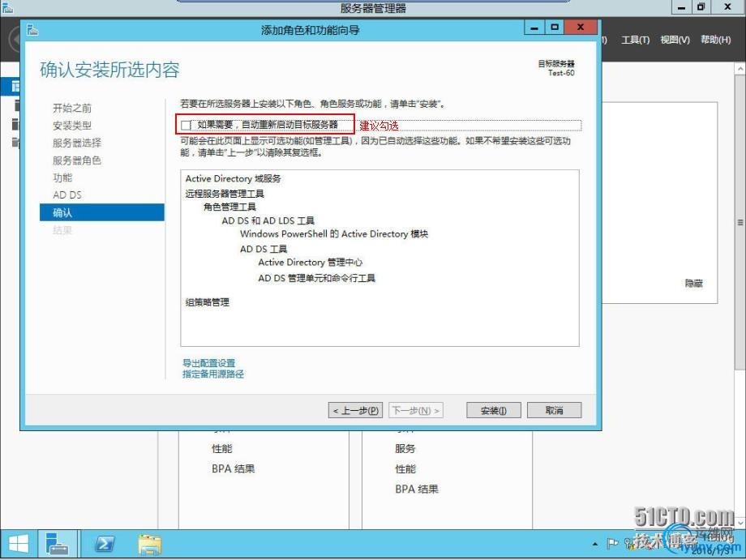The height and width of the screenshot is (560, 746).
Task: Click file services sidebar icon in Server Manager
Action: click(x=15, y=142)
